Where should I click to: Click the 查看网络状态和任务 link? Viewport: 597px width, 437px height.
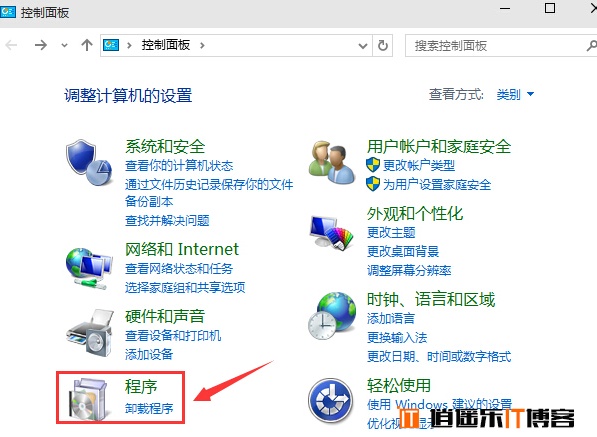pyautogui.click(x=179, y=269)
